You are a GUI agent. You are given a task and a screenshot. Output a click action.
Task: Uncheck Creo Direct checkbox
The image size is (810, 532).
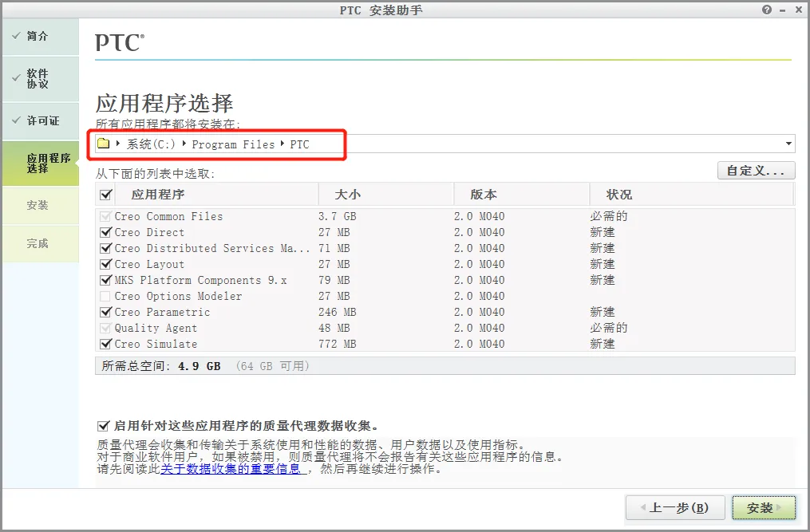pyautogui.click(x=106, y=232)
